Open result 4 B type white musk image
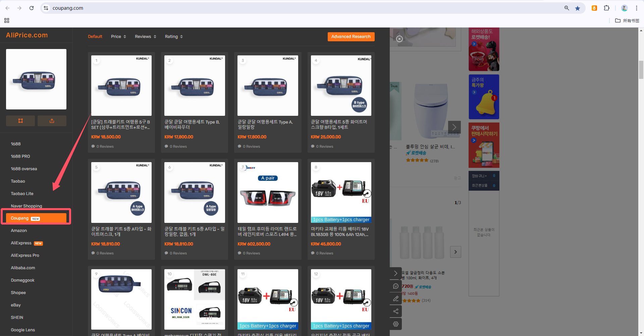The height and width of the screenshot is (336, 644). (x=341, y=86)
